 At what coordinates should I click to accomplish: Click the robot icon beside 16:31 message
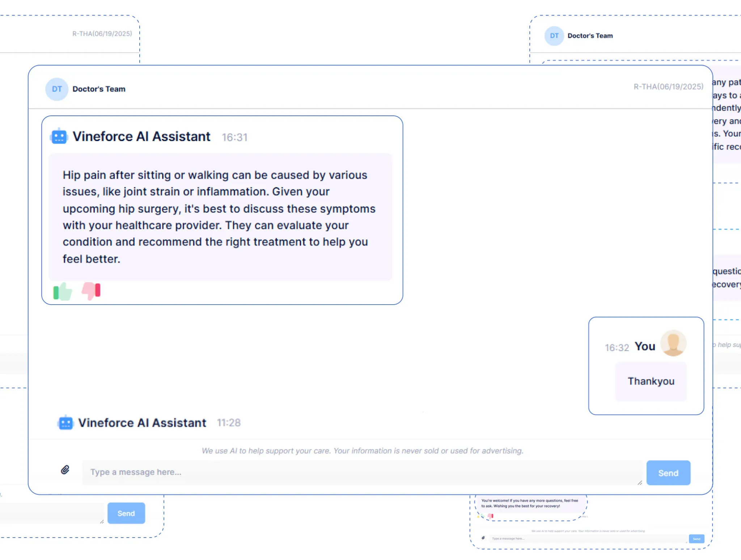59,136
